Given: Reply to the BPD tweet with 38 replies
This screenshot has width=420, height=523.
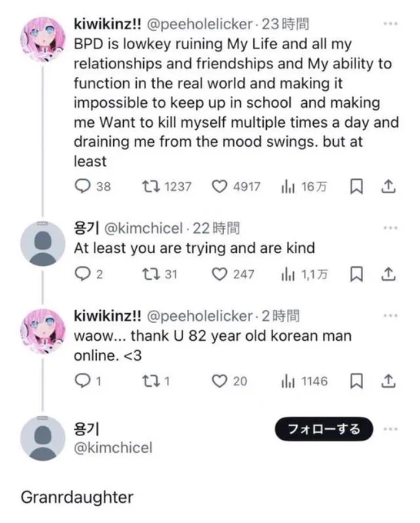Looking at the screenshot, I should tap(82, 186).
